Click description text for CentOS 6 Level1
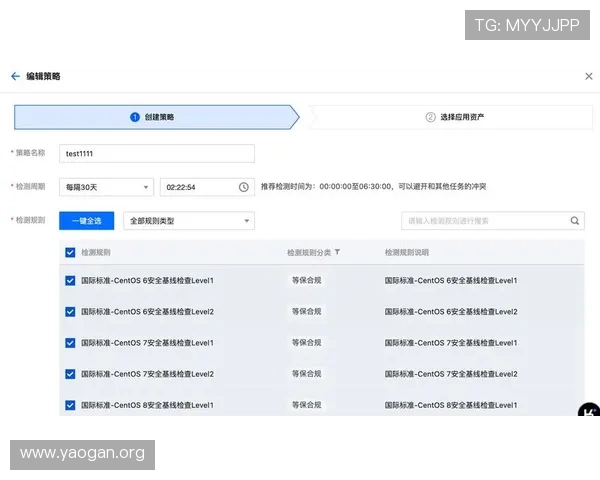 click(x=451, y=281)
